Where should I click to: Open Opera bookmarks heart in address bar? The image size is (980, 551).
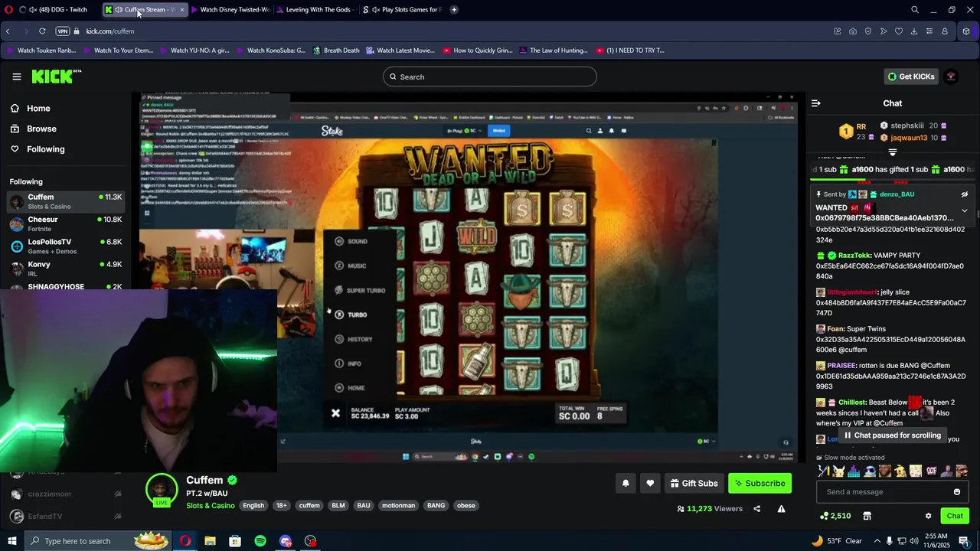899,31
